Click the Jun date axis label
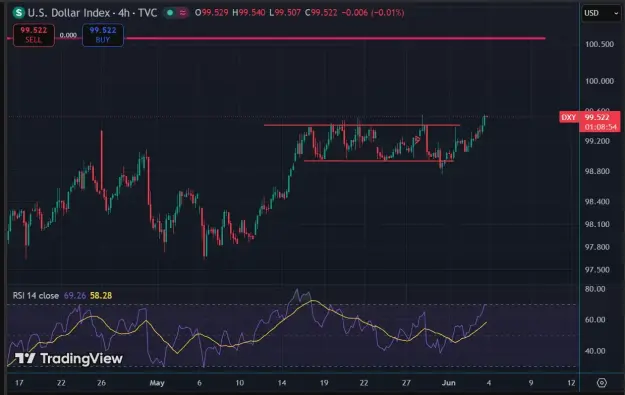 point(448,383)
